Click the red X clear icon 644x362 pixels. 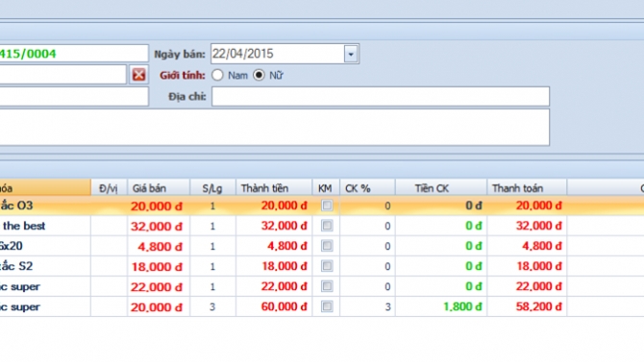click(x=138, y=75)
